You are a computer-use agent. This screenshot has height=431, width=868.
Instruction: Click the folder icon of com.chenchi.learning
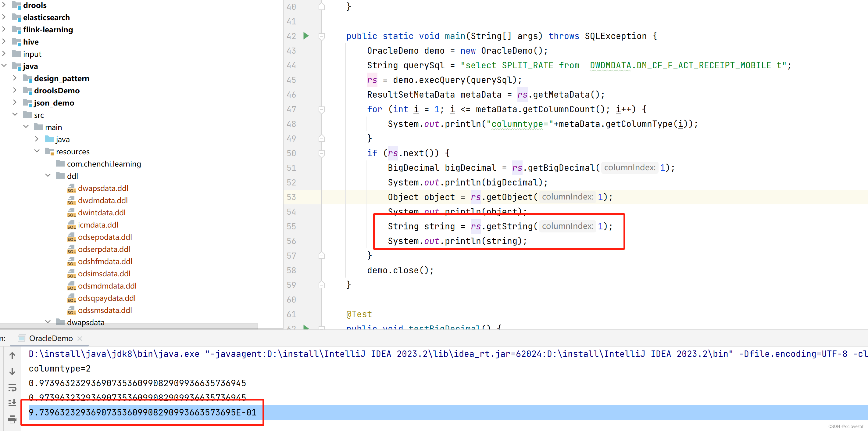(60, 163)
